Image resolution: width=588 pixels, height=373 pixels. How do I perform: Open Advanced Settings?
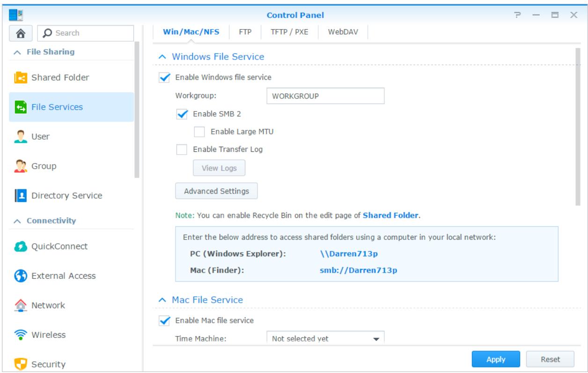point(216,191)
